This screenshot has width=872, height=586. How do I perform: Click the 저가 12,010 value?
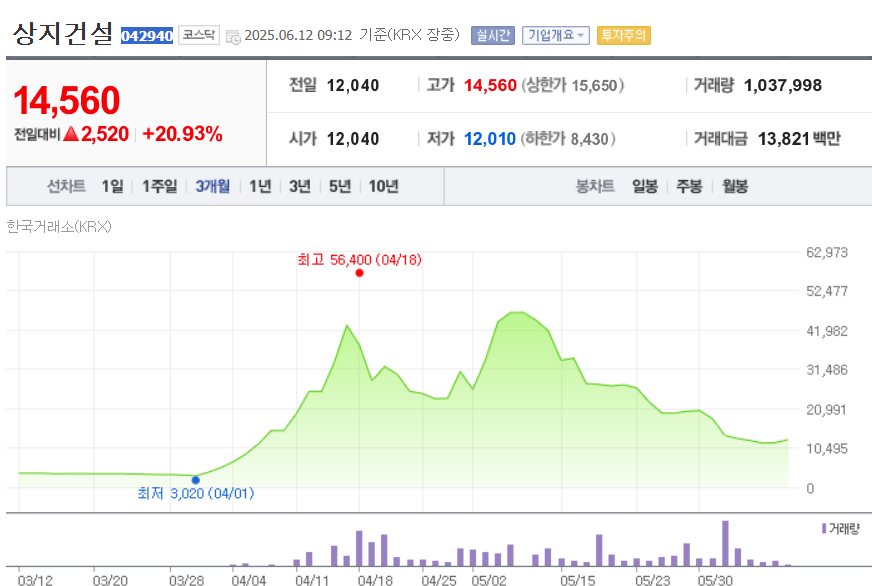[490, 139]
